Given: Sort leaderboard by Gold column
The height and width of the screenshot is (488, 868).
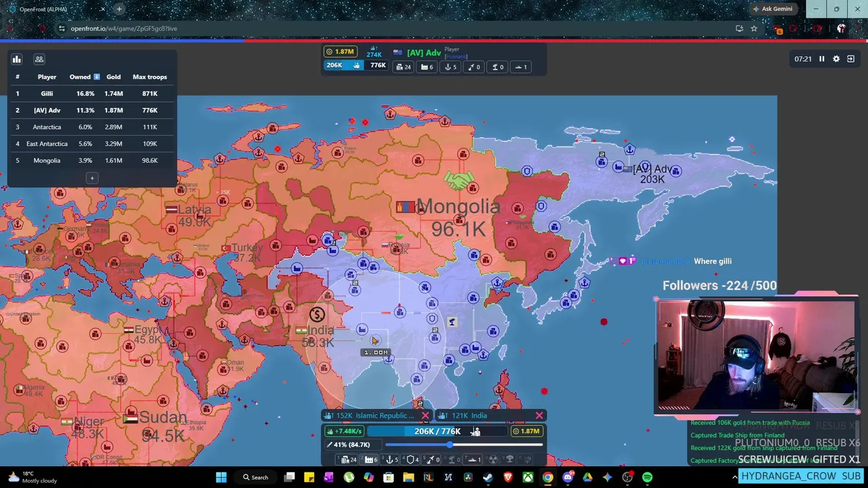Looking at the screenshot, I should (x=113, y=77).
